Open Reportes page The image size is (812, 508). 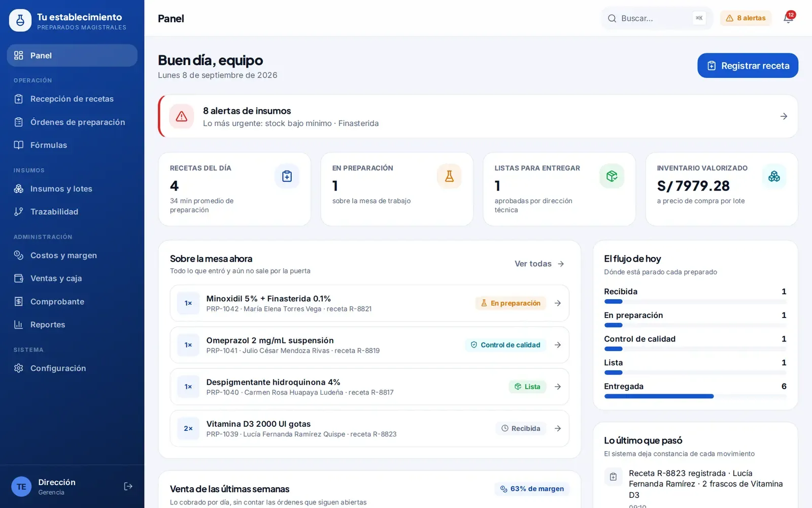[x=72, y=325]
